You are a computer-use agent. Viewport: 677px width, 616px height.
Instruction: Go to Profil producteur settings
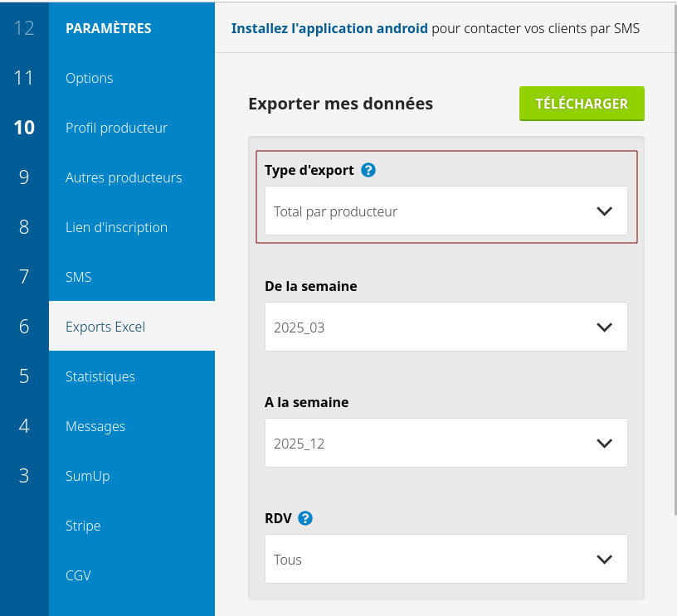pyautogui.click(x=116, y=128)
